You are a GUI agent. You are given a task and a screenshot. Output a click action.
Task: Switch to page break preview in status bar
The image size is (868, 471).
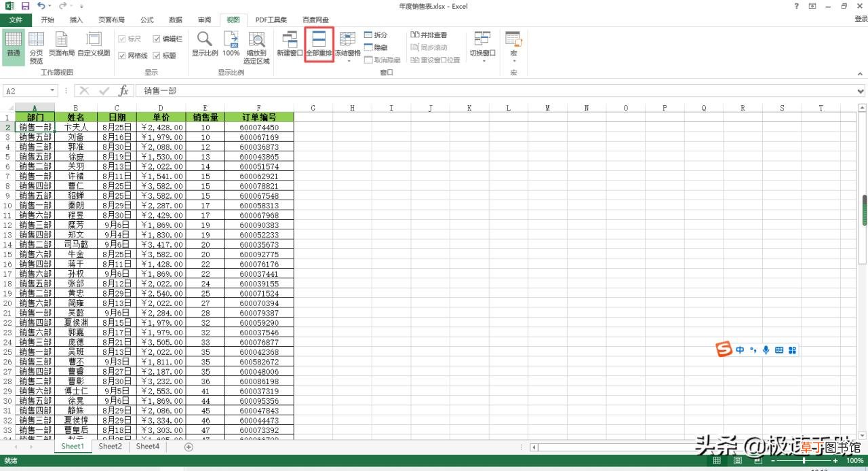tap(758, 461)
